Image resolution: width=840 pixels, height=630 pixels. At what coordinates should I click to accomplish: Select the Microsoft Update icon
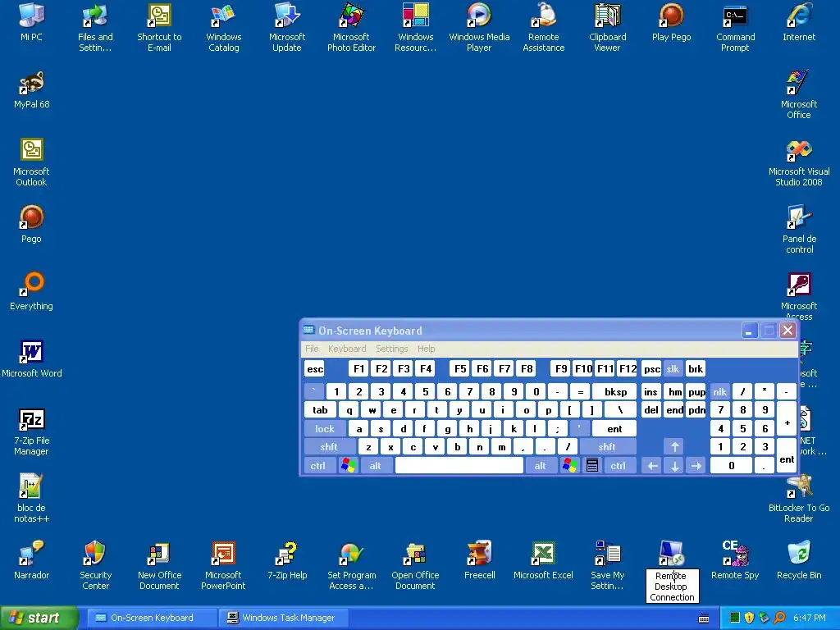[287, 16]
